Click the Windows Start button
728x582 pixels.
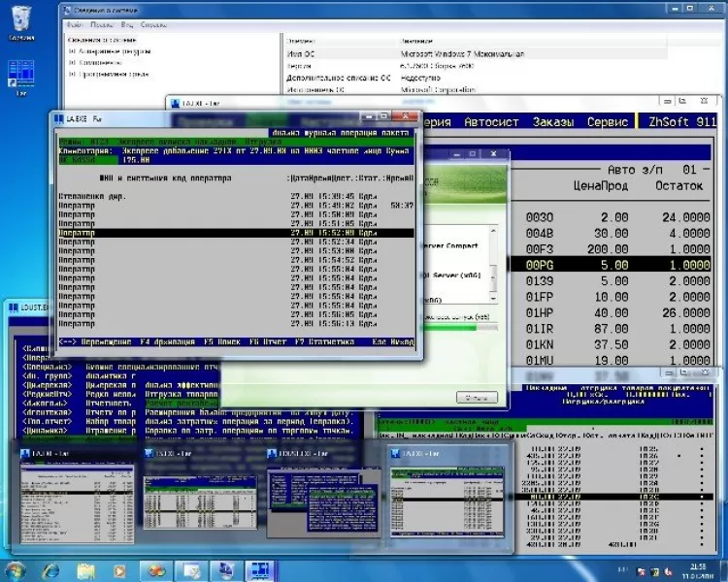[17, 569]
